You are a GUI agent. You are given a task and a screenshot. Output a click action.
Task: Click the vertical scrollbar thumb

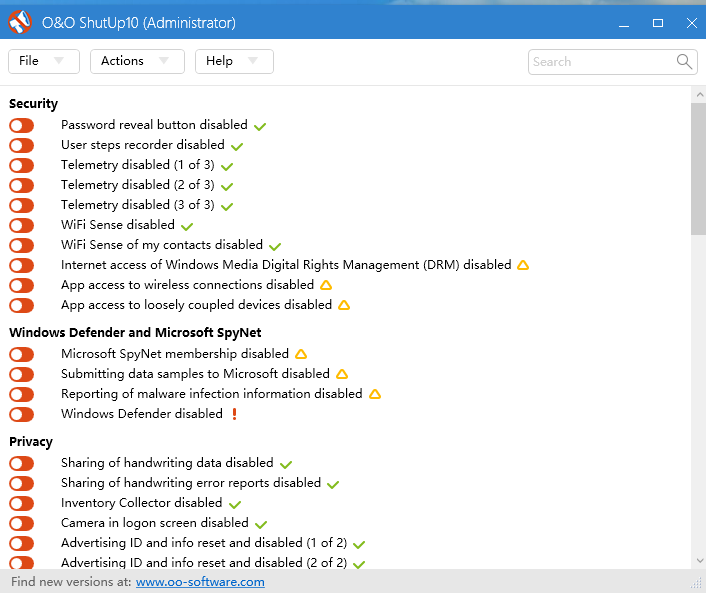point(698,165)
